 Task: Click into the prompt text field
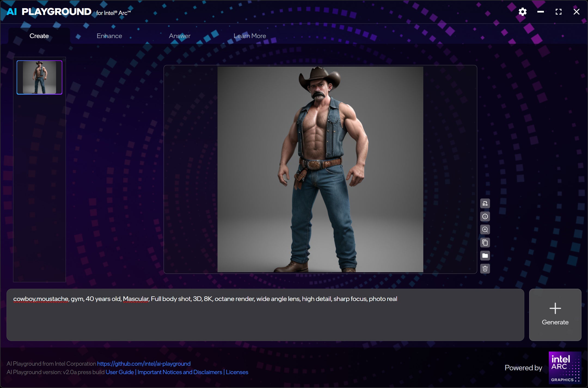click(265, 315)
